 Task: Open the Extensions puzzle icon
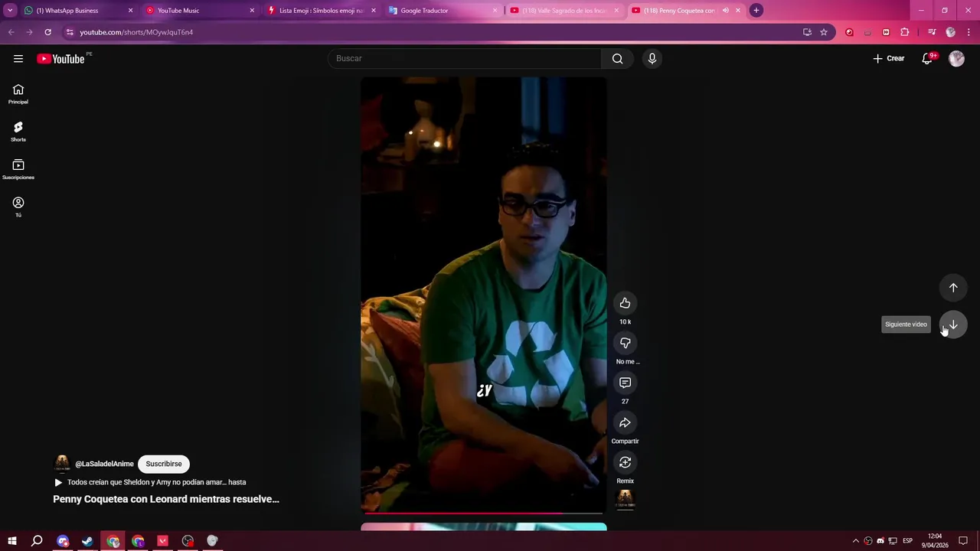pos(905,32)
